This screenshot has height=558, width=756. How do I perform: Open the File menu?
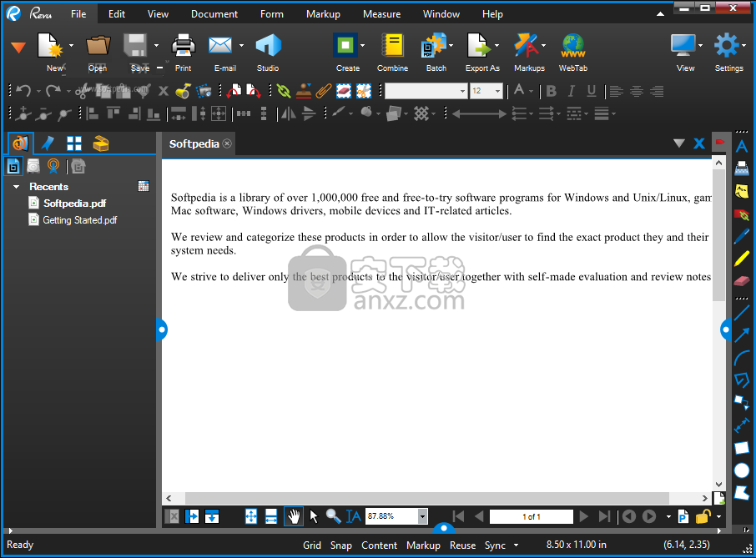pos(78,14)
